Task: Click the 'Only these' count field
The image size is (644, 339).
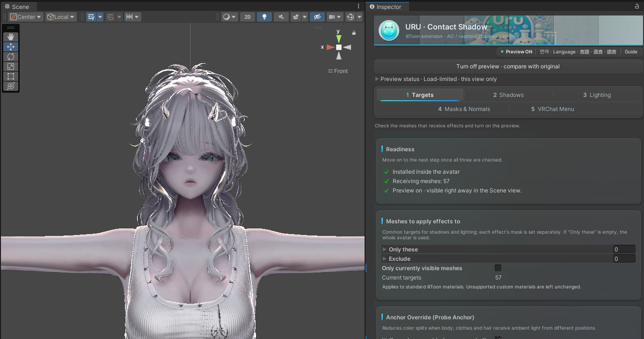Action: tap(624, 250)
